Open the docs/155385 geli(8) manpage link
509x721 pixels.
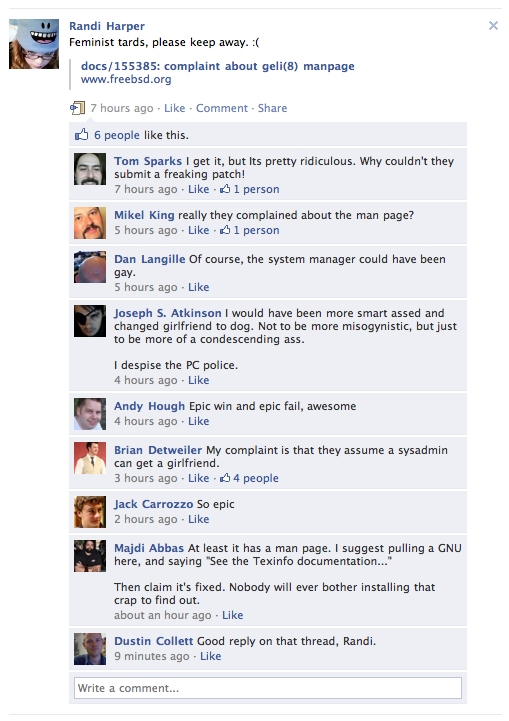(217, 66)
